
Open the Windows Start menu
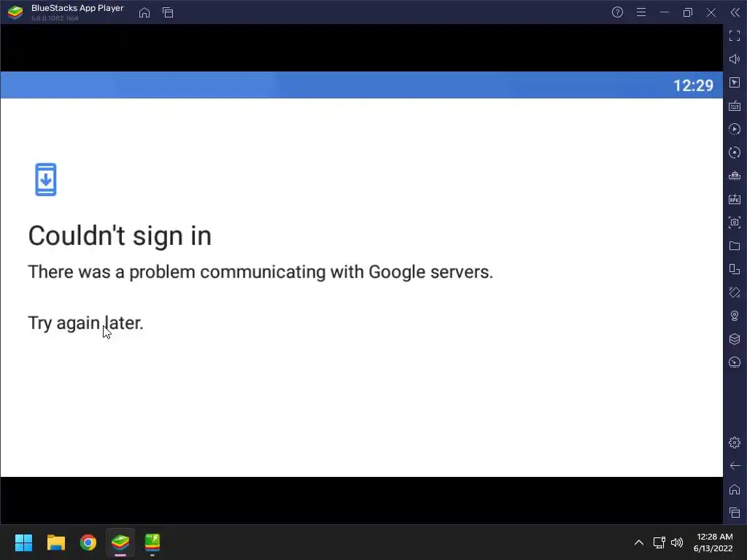pos(23,542)
